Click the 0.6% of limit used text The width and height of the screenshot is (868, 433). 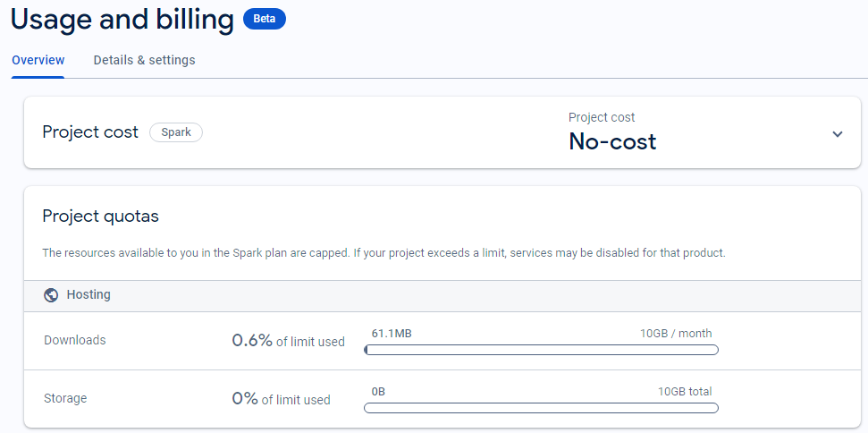click(288, 341)
